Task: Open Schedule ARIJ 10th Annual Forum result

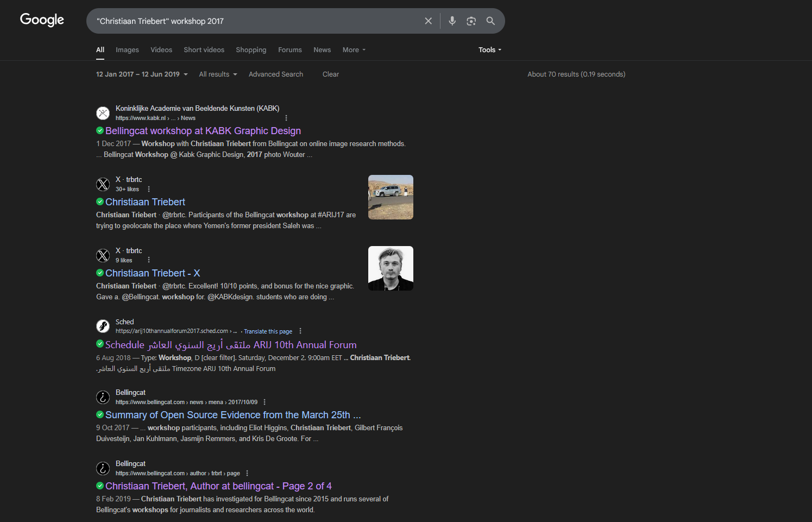Action: coord(231,345)
